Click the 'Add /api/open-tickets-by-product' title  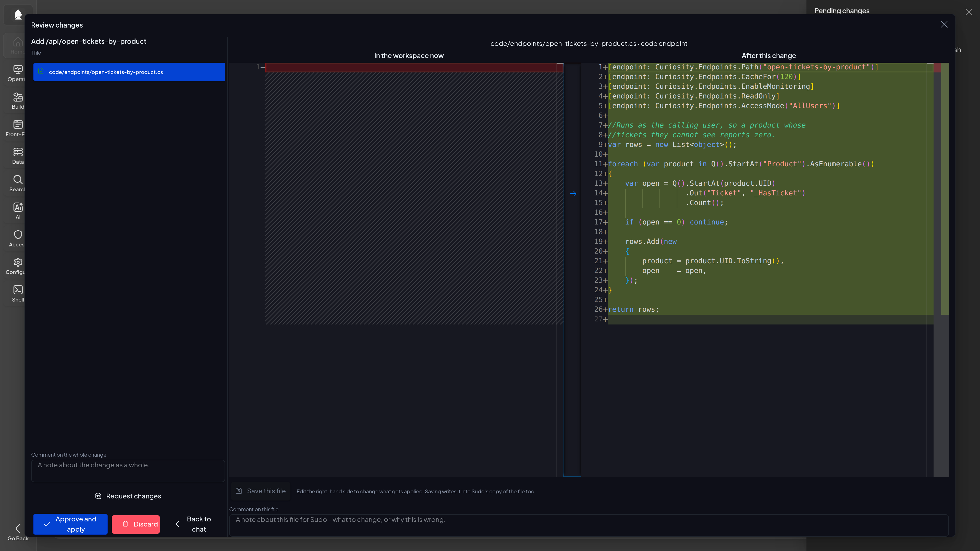pos(89,41)
